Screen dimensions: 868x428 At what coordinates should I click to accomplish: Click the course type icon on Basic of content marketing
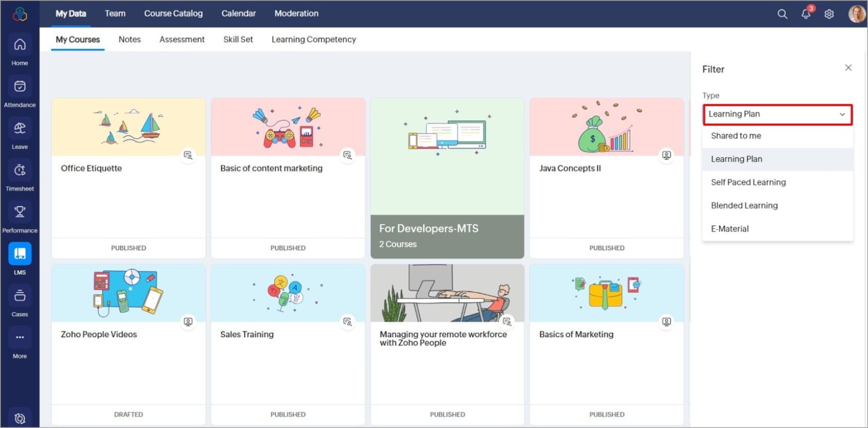click(347, 155)
